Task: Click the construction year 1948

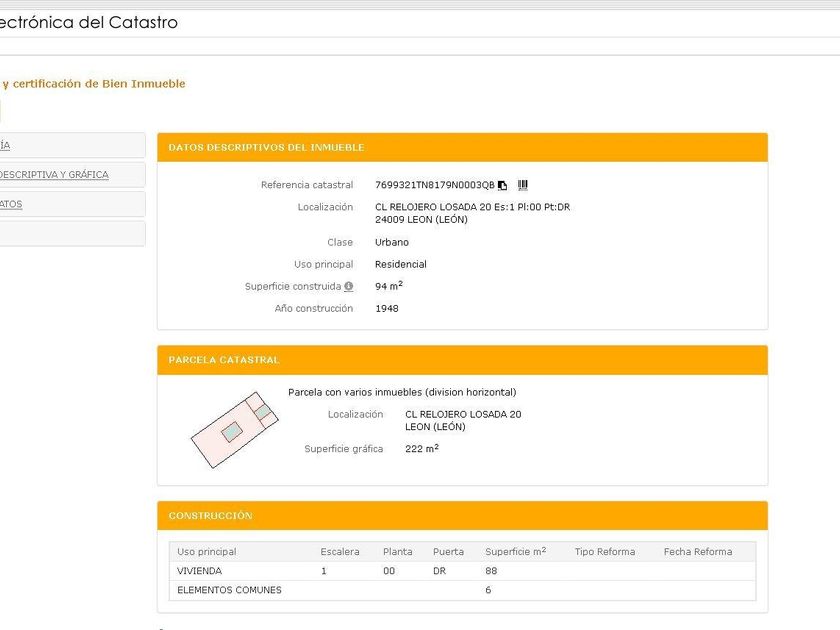Action: click(x=387, y=309)
